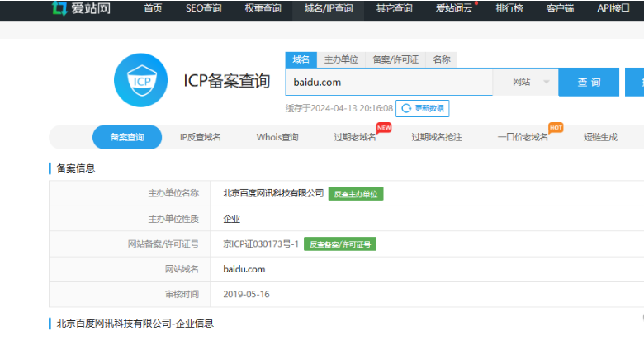Open the 权重查询 menu
Viewport: 644px width, 350px height.
(x=263, y=8)
